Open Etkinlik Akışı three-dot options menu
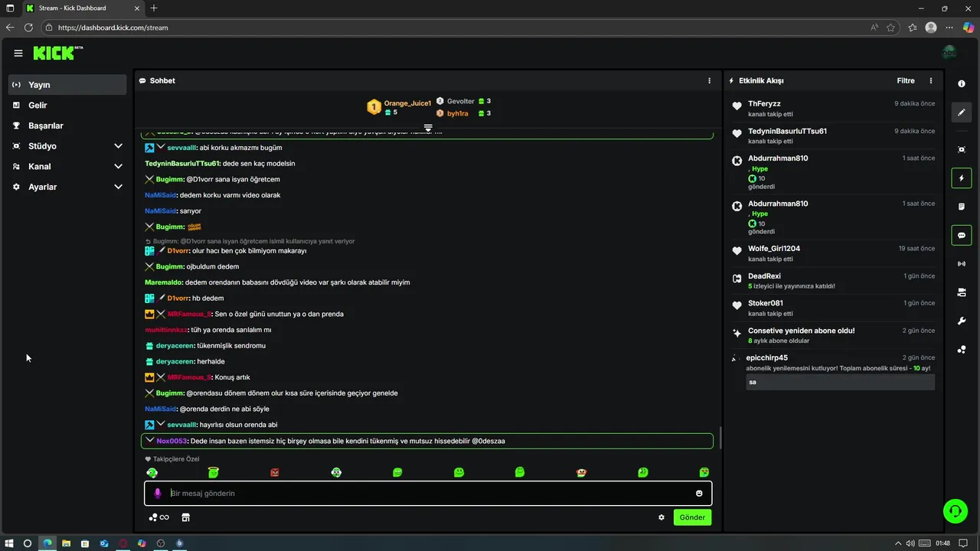 [x=931, y=80]
